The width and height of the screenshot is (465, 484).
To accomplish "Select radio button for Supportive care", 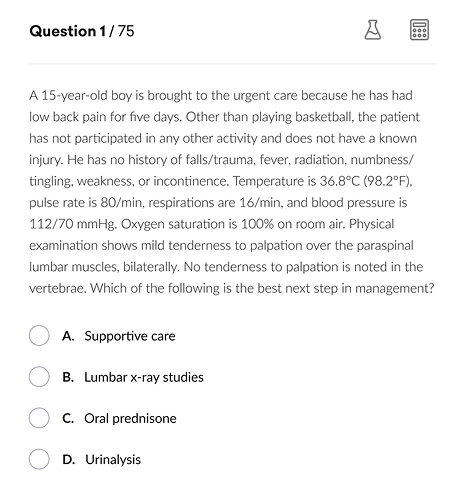I will (x=39, y=336).
